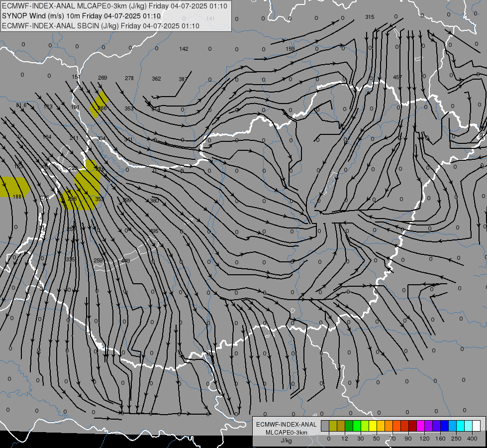Click the legend scale label 90
This screenshot has width=487, height=448.
pyautogui.click(x=408, y=439)
